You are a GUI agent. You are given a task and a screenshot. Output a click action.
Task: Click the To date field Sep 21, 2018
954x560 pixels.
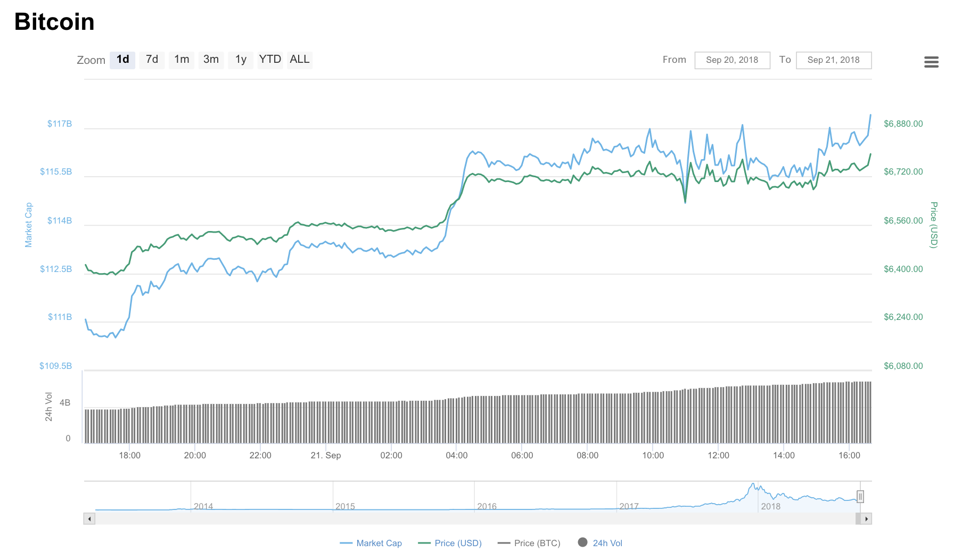coord(834,60)
